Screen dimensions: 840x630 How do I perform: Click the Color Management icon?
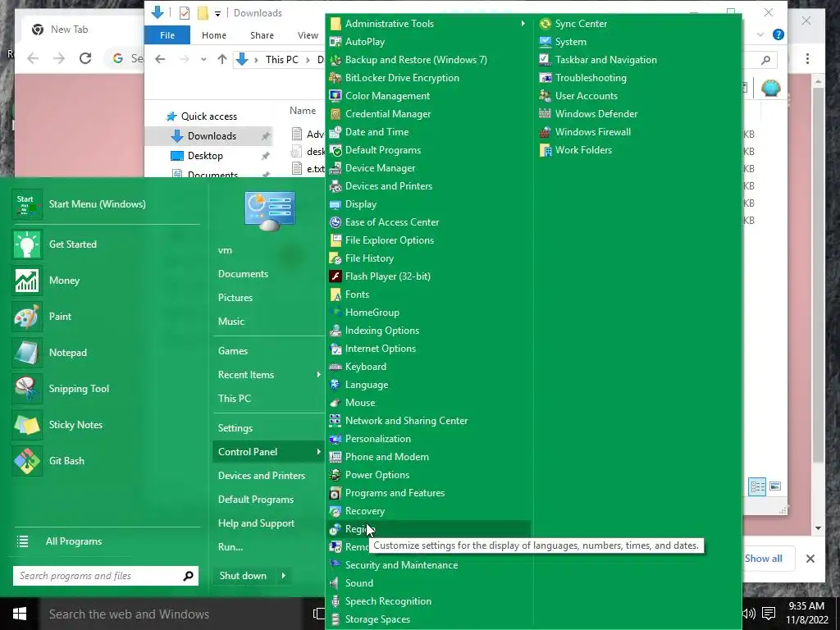[336, 96]
